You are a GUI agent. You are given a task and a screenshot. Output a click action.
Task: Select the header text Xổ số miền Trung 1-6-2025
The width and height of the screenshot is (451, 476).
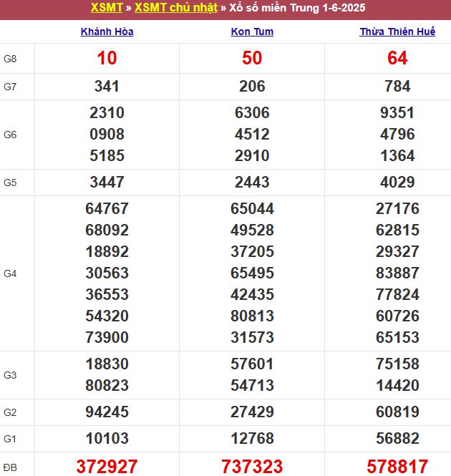point(297,8)
